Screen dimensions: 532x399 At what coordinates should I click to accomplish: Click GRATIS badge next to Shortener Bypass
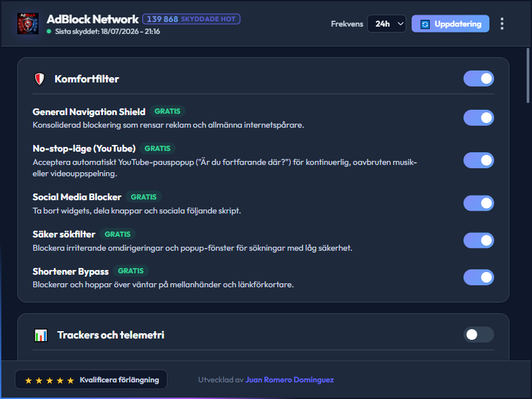pos(130,271)
